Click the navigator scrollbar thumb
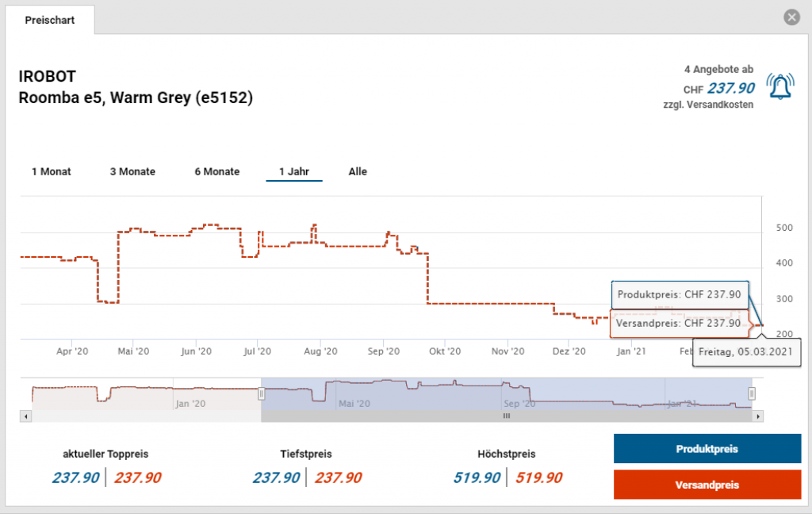 point(507,416)
